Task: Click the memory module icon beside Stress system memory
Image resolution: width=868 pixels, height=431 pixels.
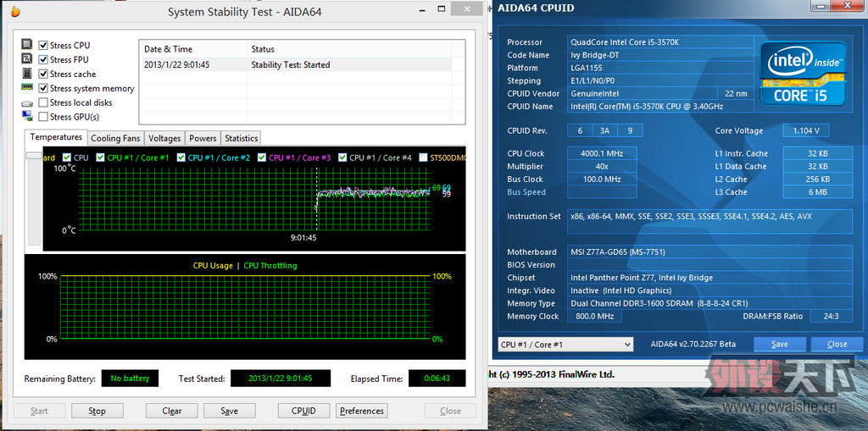Action: tap(27, 87)
